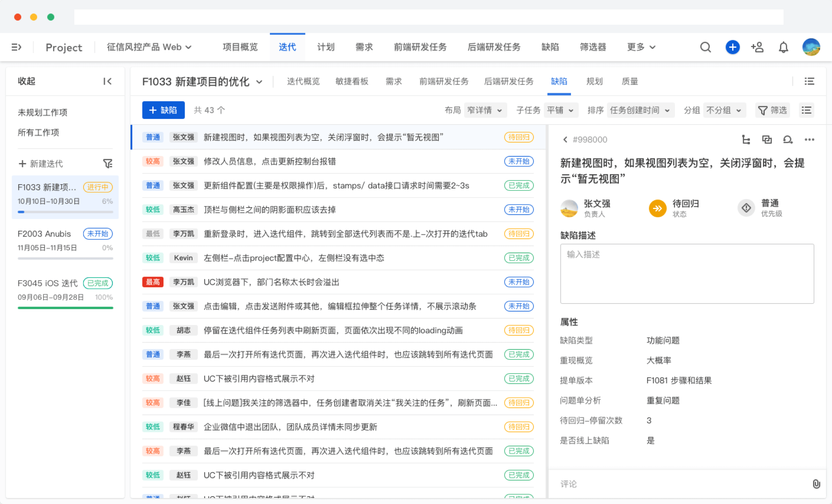832x504 pixels.
Task: Switch to the 敏捷看板 tab
Action: point(352,81)
